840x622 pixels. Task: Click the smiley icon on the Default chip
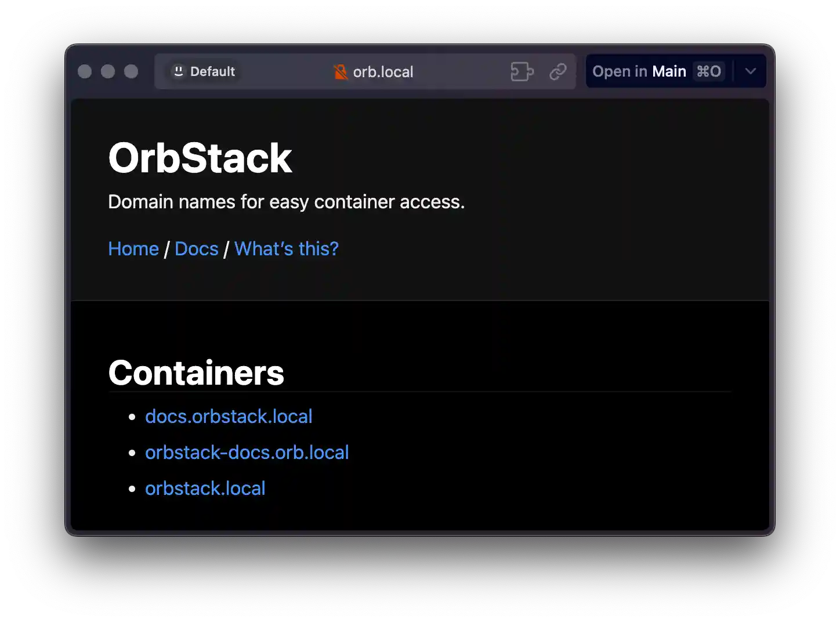[178, 71]
